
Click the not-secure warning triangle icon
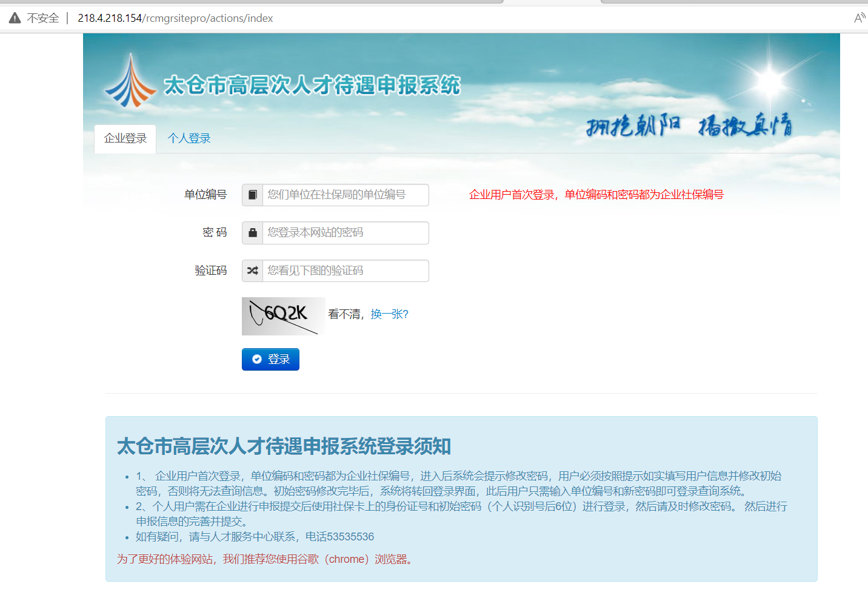tap(15, 18)
